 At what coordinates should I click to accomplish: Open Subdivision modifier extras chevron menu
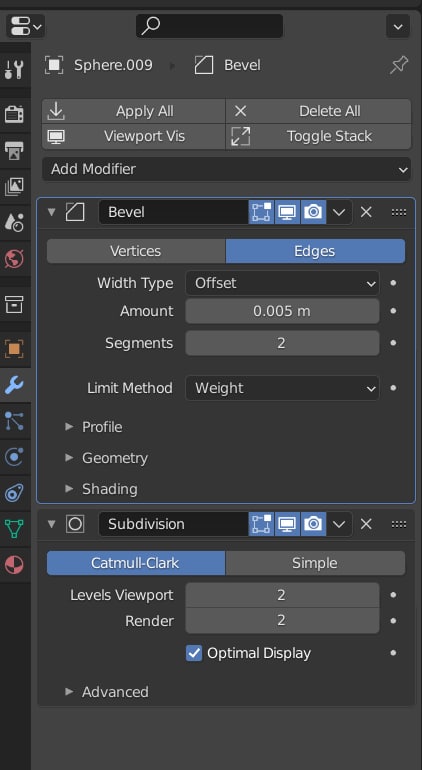[339, 524]
